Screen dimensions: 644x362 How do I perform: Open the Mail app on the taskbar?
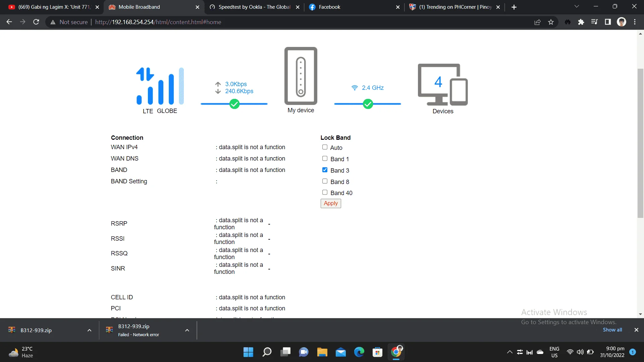(341, 352)
